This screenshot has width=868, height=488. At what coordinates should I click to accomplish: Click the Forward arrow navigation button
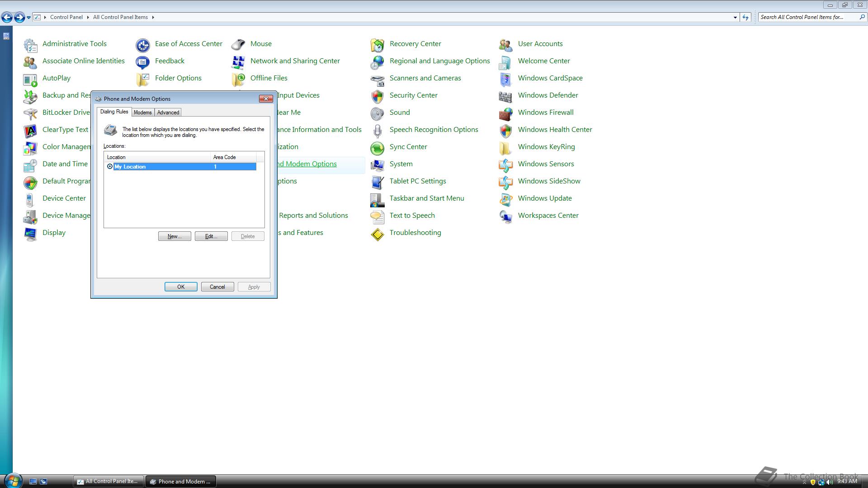click(19, 17)
